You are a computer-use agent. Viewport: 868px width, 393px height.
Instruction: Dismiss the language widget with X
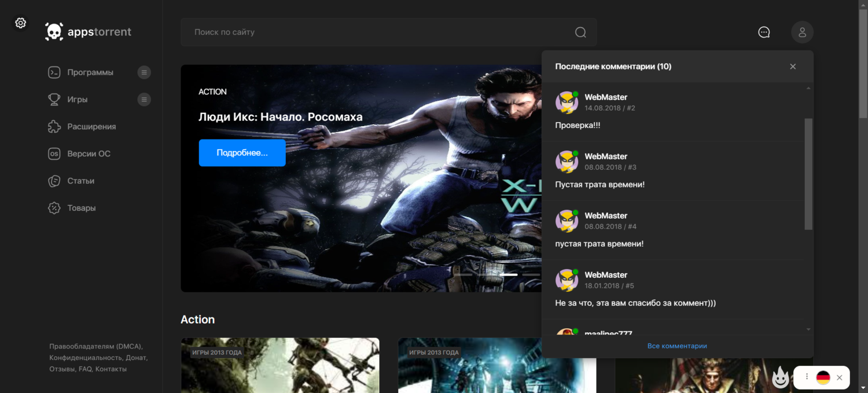coord(839,378)
